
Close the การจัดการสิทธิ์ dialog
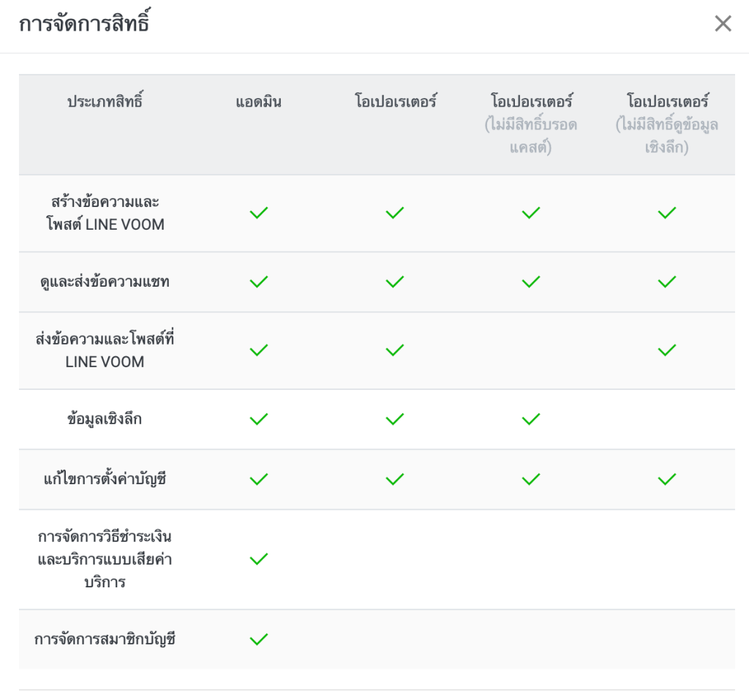[x=723, y=23]
